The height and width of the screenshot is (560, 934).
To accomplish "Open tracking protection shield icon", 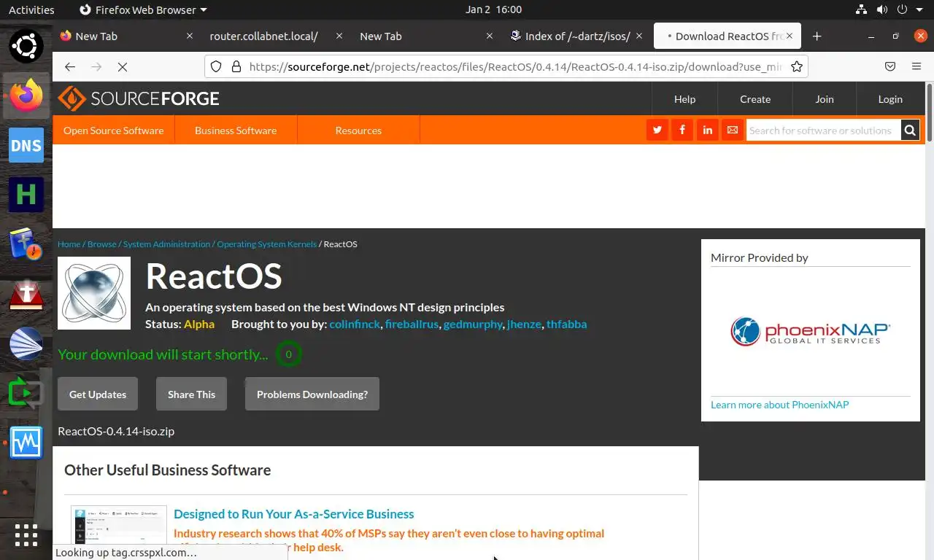I will (216, 66).
